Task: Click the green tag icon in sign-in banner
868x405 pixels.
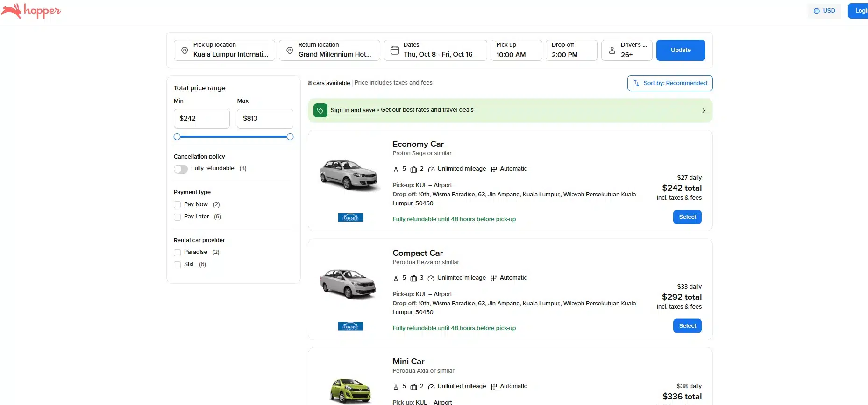Action: tap(320, 110)
